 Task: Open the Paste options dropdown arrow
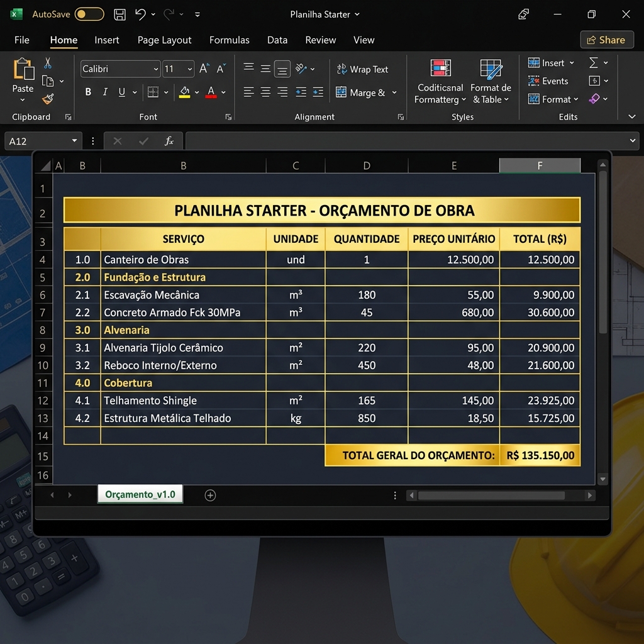click(23, 100)
